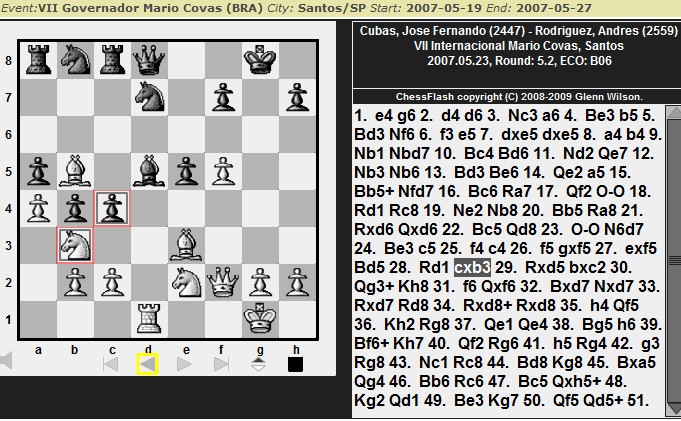Flip the board orientation
Viewport: 681px width, 421px height.
coord(258,364)
